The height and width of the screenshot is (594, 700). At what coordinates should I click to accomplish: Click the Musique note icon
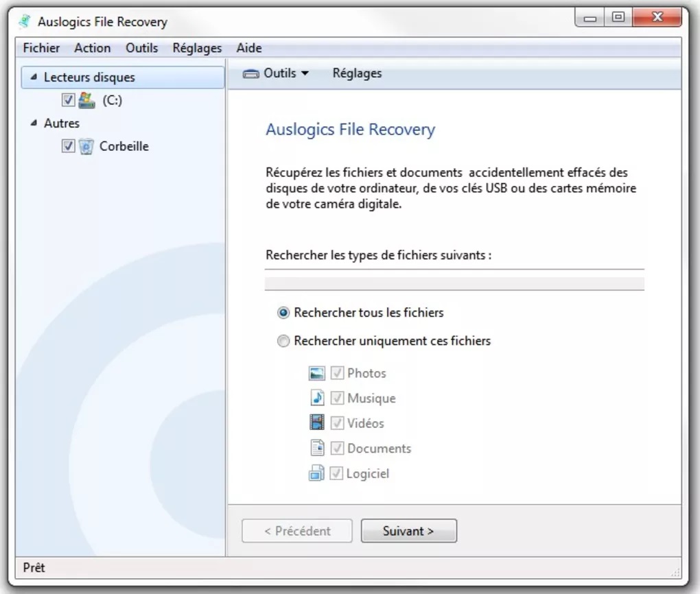pyautogui.click(x=316, y=398)
